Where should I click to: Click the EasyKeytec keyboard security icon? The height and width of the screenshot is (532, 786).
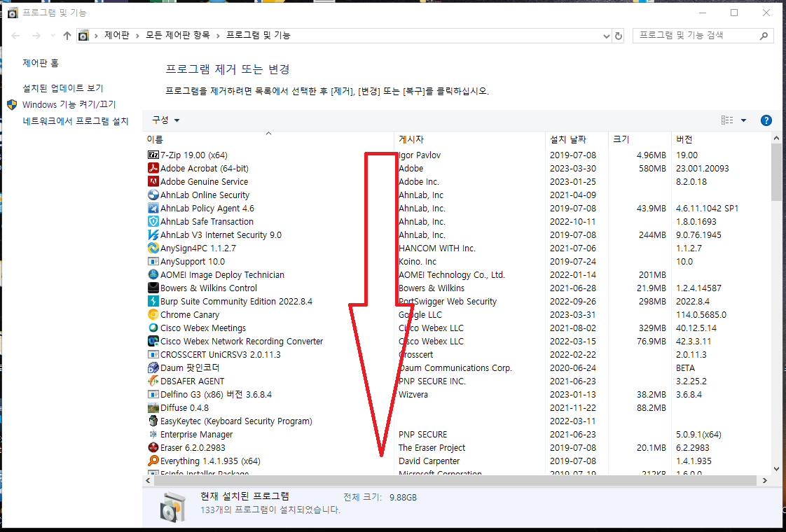[153, 421]
